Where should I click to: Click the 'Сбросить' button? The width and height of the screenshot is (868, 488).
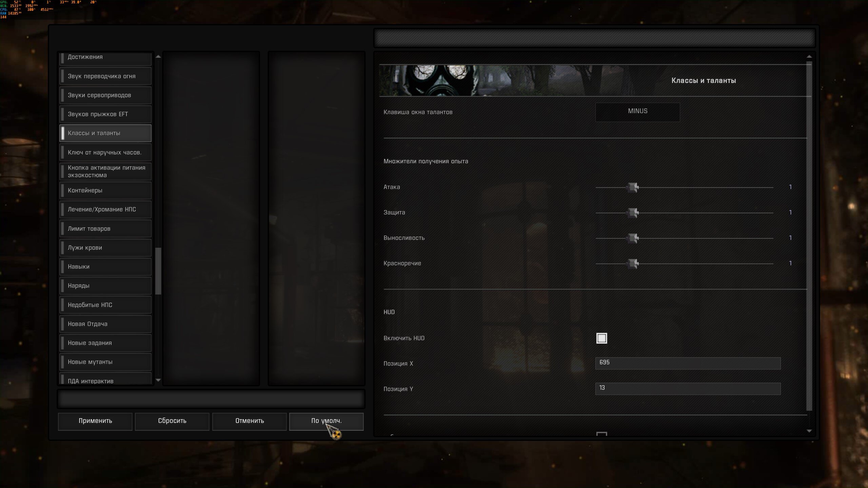tap(172, 421)
